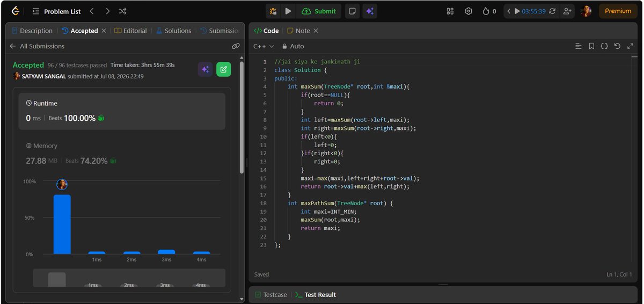Select the Code tab
644x304 pixels.
[266, 31]
